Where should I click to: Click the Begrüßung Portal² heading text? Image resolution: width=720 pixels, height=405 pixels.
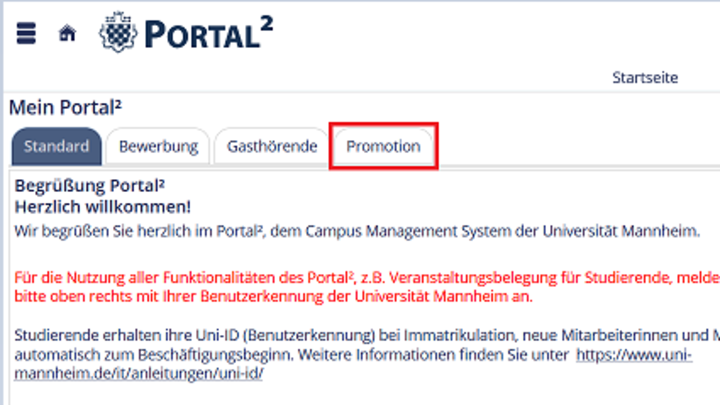(90, 186)
